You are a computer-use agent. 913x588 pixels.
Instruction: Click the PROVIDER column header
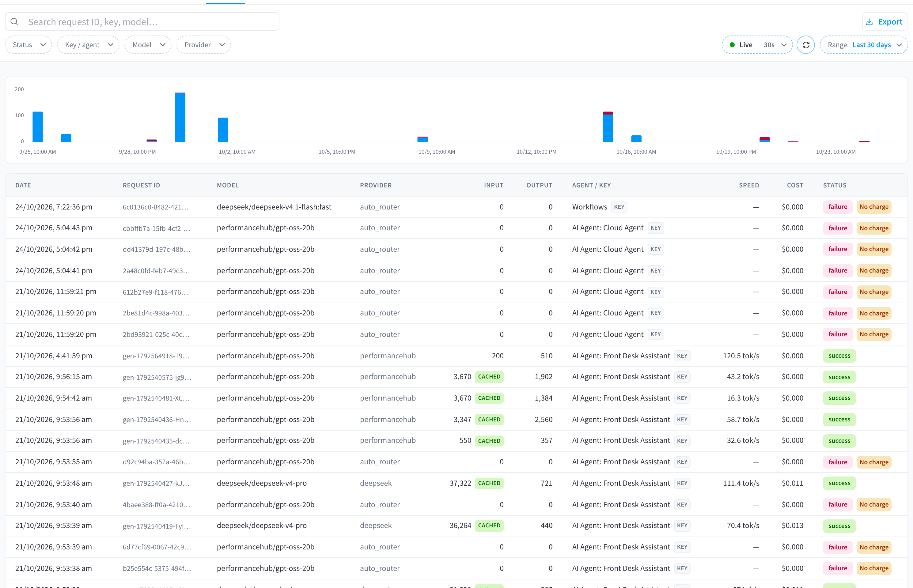tap(376, 185)
